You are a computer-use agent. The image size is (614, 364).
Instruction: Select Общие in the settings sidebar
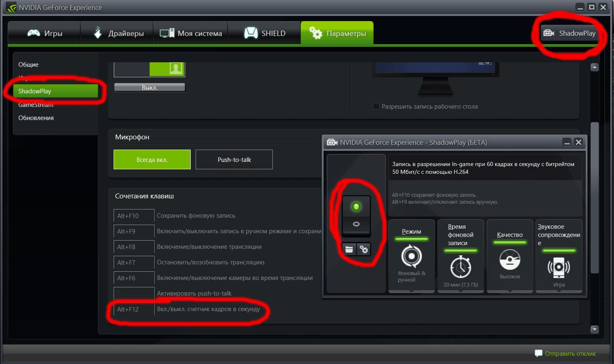[28, 65]
